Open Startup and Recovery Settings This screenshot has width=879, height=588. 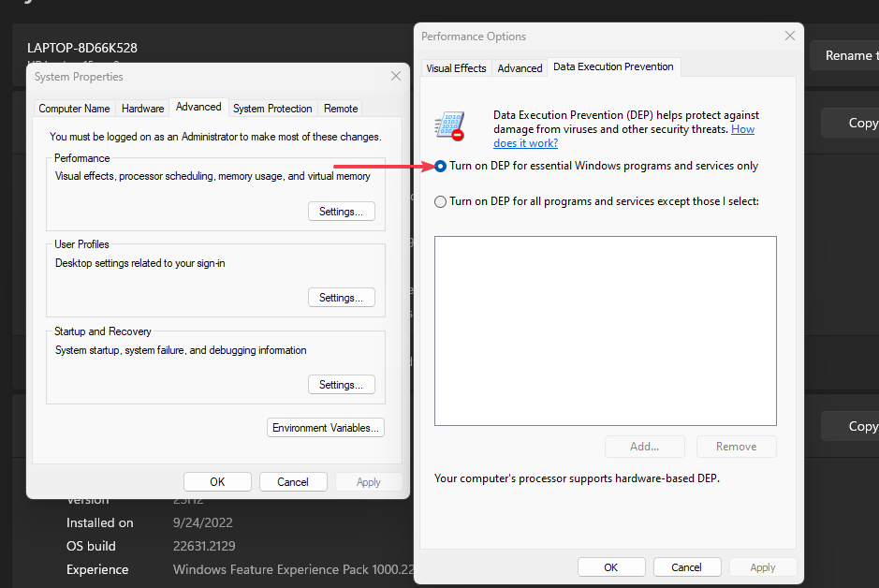coord(341,385)
